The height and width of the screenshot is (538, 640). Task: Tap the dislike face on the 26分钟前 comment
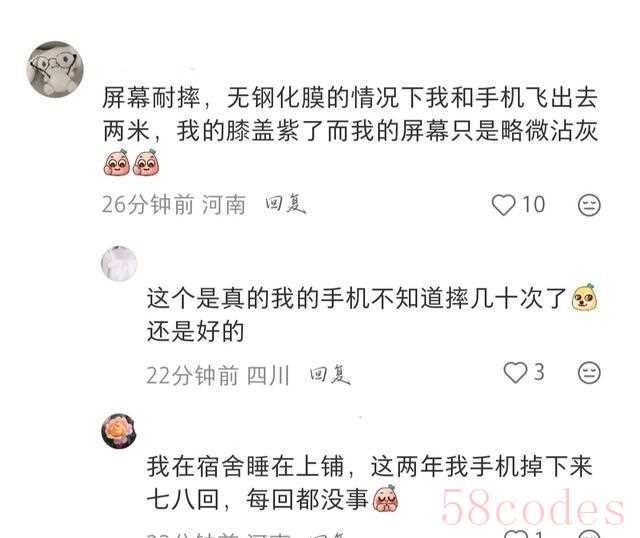pos(589,205)
